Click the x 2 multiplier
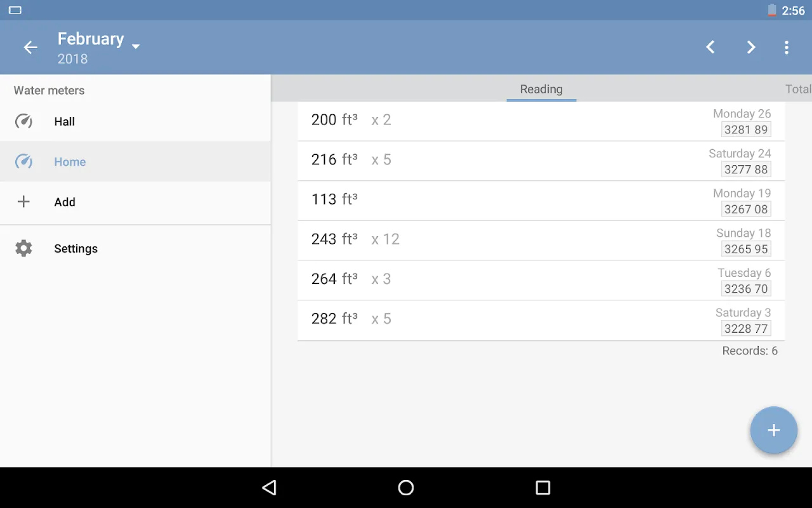The height and width of the screenshot is (508, 812). coord(381,120)
